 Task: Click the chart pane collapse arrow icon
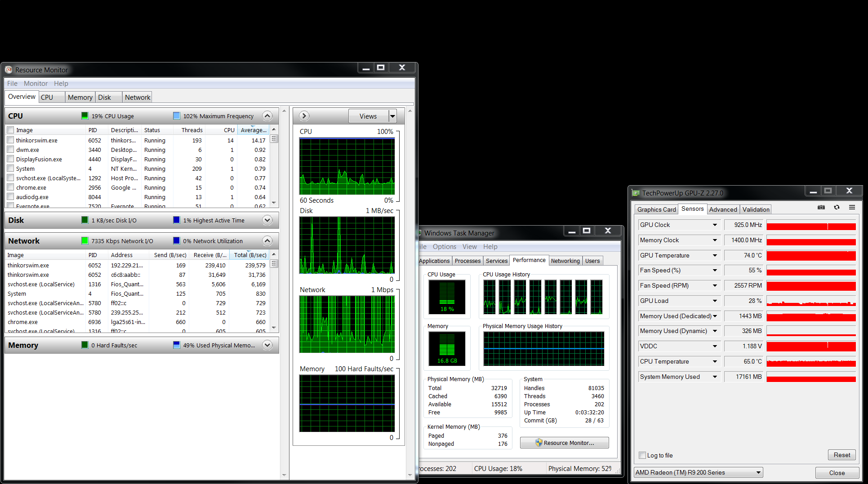pyautogui.click(x=304, y=116)
